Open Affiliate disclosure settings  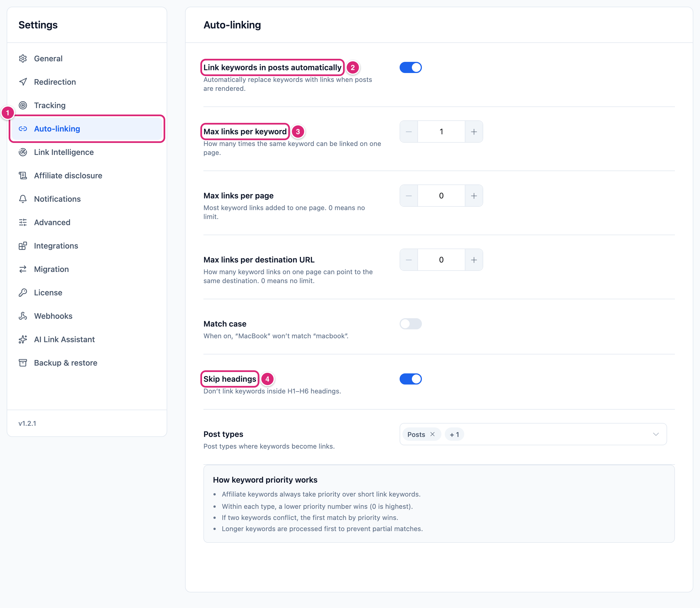pyautogui.click(x=87, y=176)
